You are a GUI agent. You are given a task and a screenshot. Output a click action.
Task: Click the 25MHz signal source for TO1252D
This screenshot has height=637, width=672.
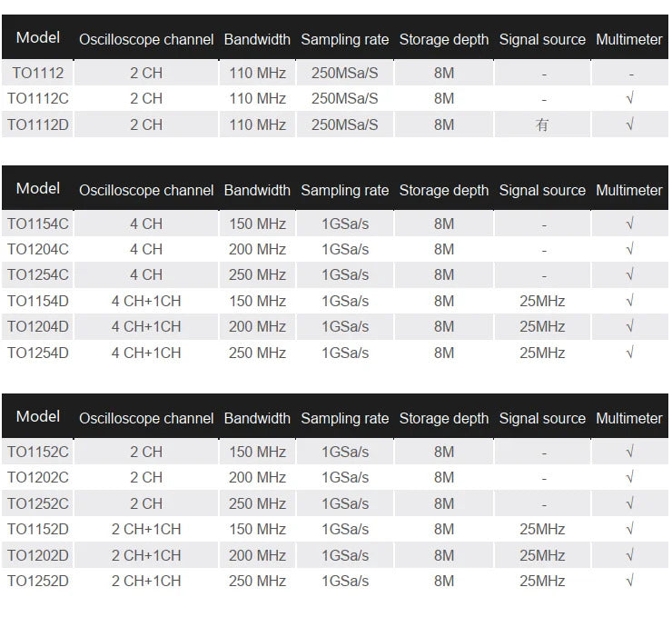542,581
